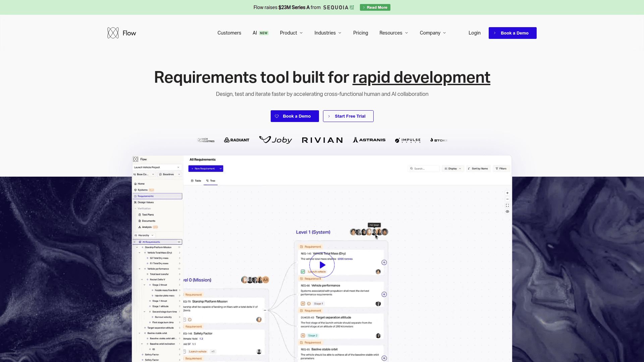This screenshot has height=362, width=644.
Task: Open the Industries dropdown menu
Action: point(328,33)
